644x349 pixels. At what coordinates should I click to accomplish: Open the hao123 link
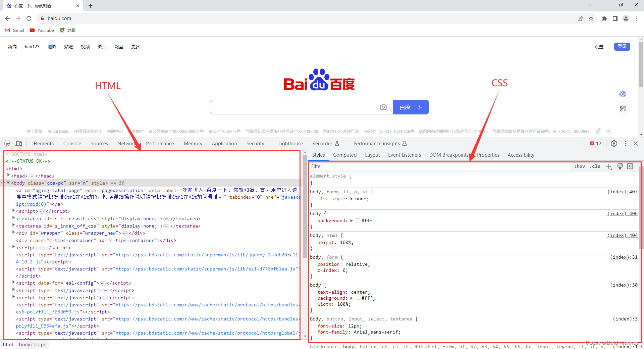(x=32, y=47)
